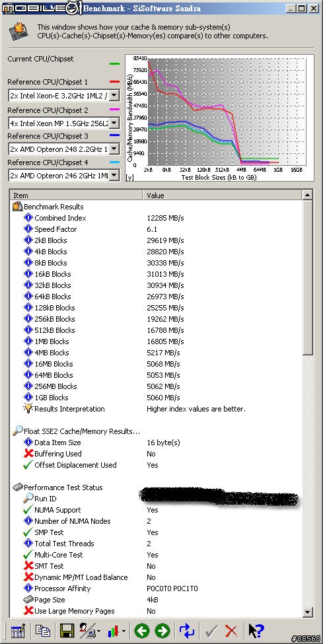This screenshot has width=323, height=644.
Task: Click the 4x Intel Xeon MP 1.5GHz combo text
Action: tap(58, 123)
